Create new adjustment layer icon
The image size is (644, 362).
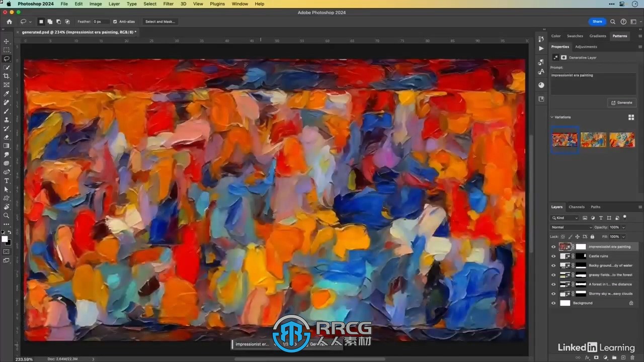tap(605, 357)
